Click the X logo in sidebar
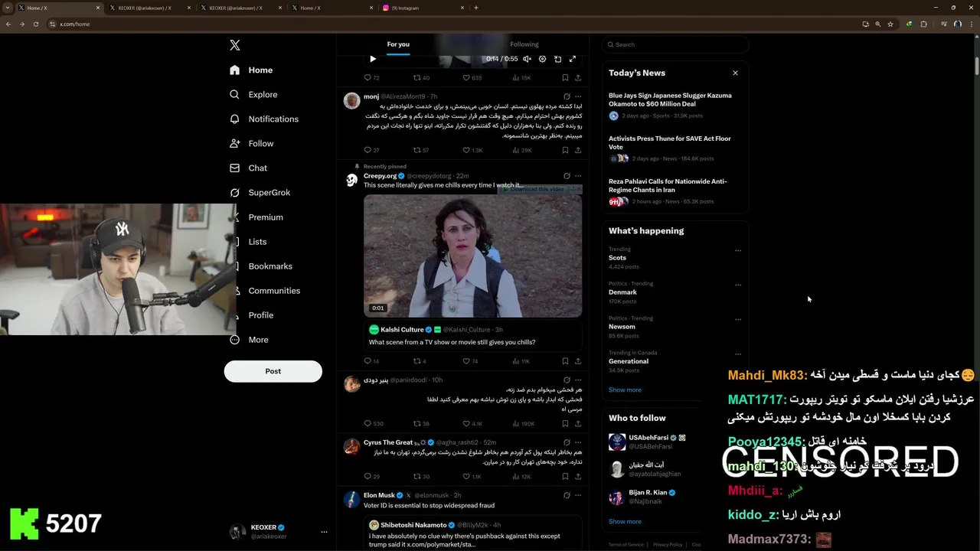This screenshot has width=980, height=551. pyautogui.click(x=235, y=45)
